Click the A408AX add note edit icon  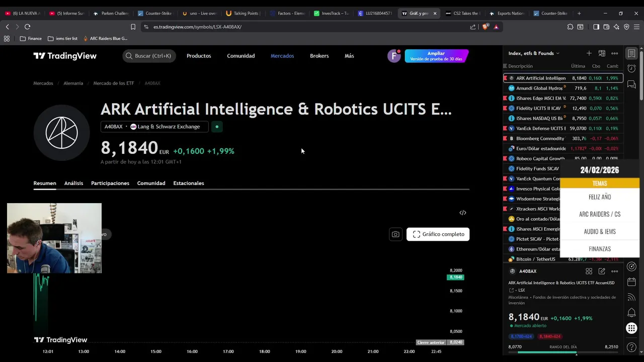click(602, 271)
